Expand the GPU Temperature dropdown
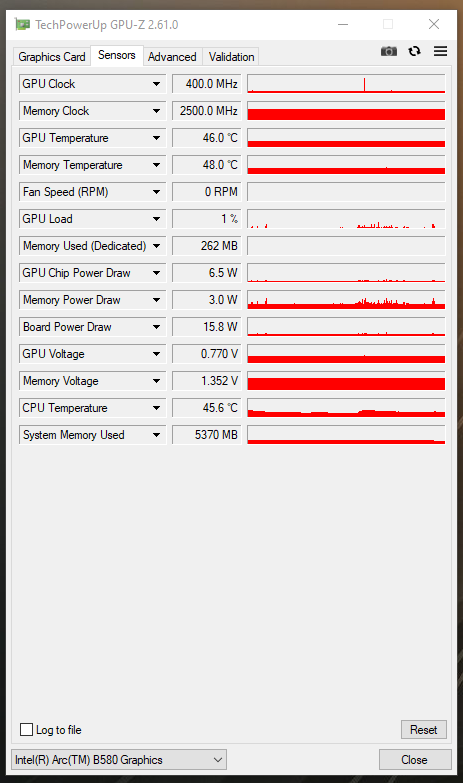The image size is (463, 783). coord(92,138)
